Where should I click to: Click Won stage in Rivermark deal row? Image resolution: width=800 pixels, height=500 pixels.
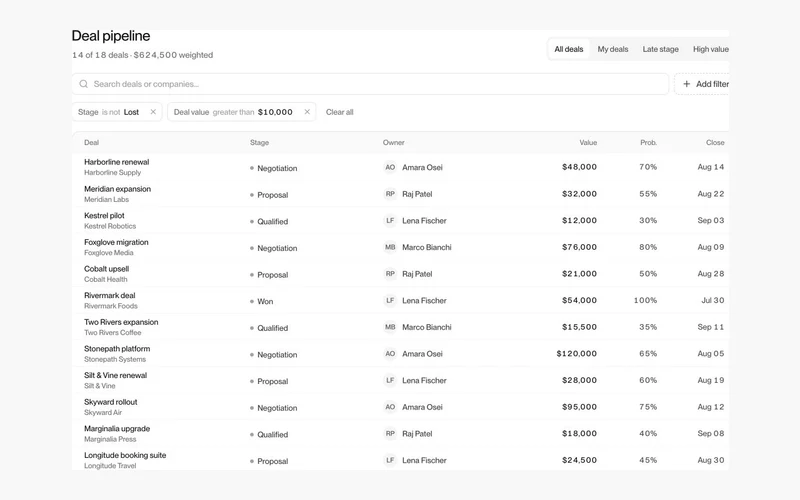pyautogui.click(x=261, y=302)
